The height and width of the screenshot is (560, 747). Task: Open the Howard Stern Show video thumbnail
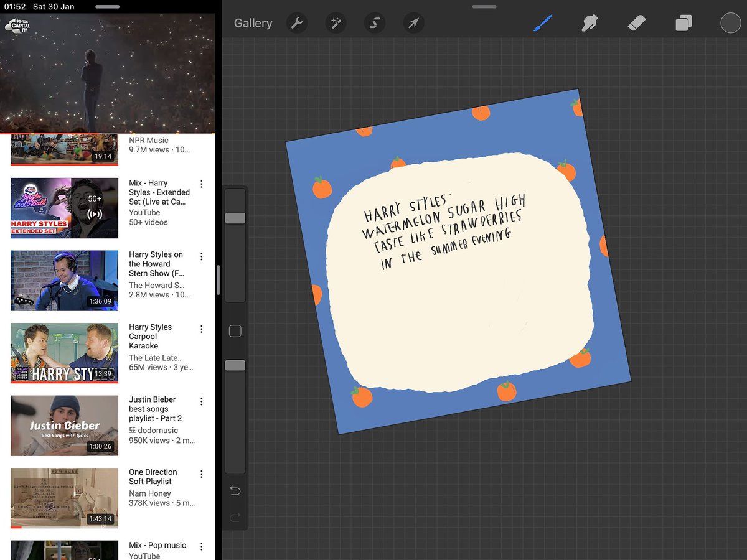click(65, 281)
